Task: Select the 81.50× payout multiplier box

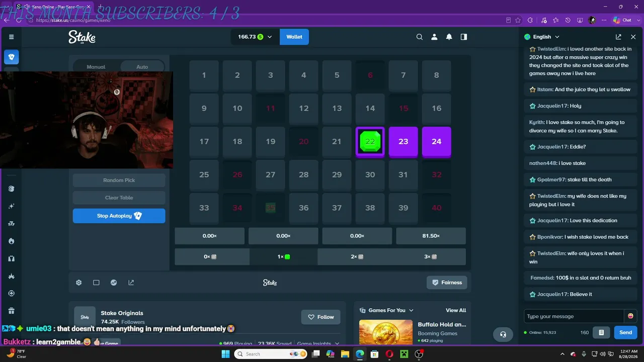Action: pyautogui.click(x=431, y=236)
